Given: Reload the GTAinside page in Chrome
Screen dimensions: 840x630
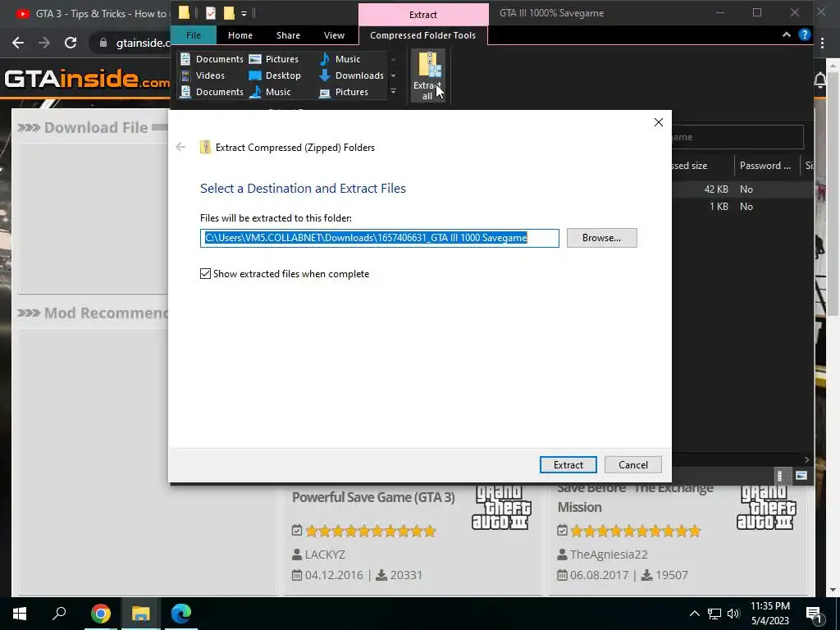Looking at the screenshot, I should pyautogui.click(x=71, y=43).
